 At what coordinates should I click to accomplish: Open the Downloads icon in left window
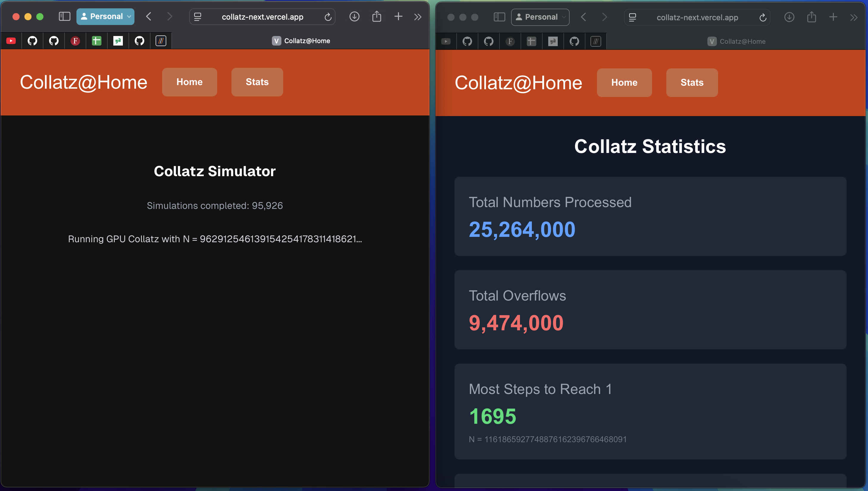[x=354, y=17]
